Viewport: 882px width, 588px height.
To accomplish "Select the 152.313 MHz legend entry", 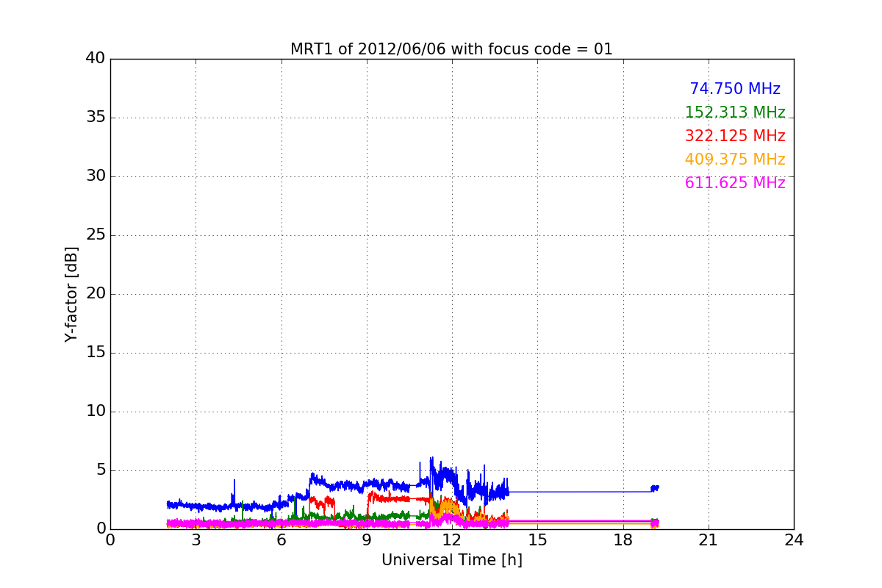I will 735,112.
